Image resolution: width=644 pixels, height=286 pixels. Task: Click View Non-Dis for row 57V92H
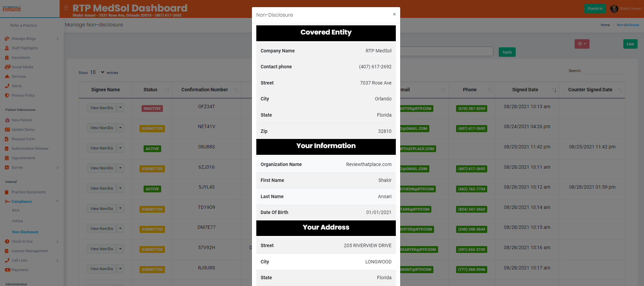(x=102, y=249)
